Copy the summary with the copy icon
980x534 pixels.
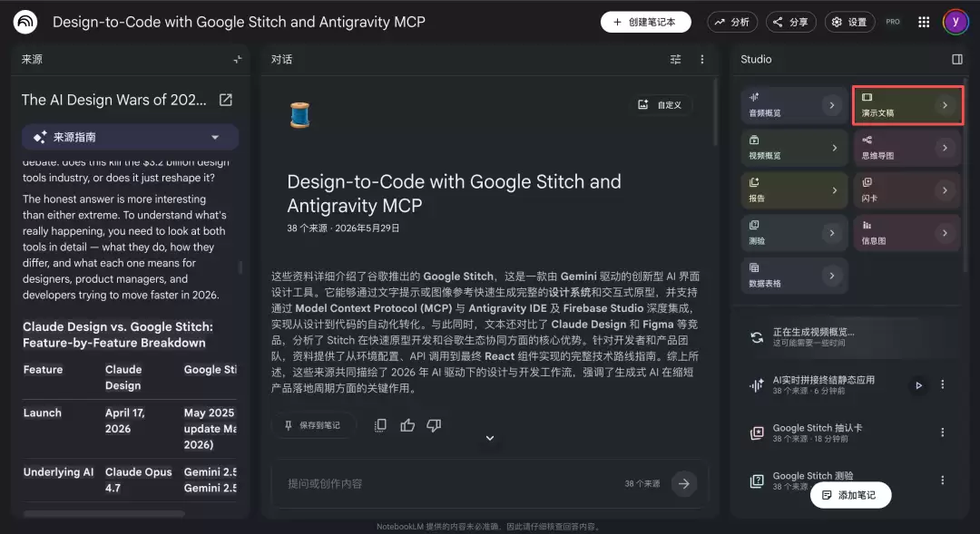[x=380, y=425]
